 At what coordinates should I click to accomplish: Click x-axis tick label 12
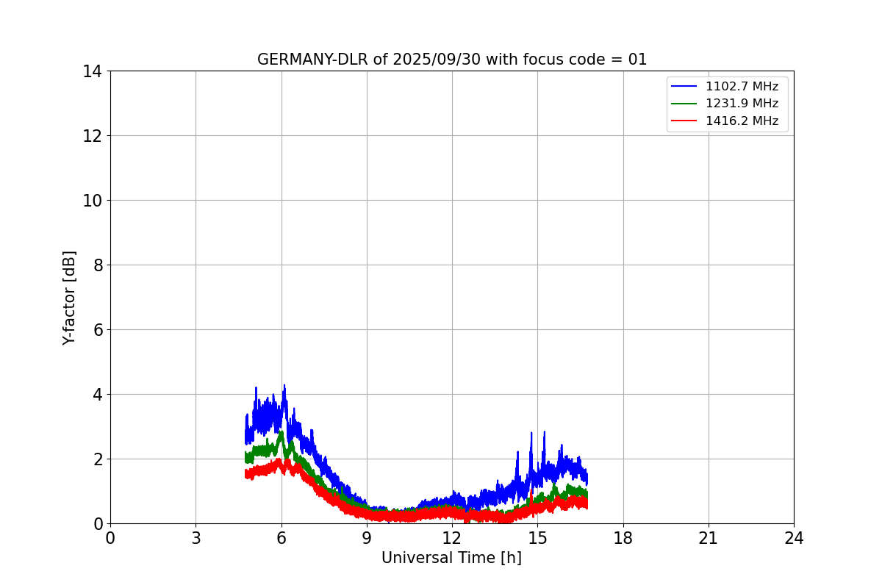(x=452, y=539)
